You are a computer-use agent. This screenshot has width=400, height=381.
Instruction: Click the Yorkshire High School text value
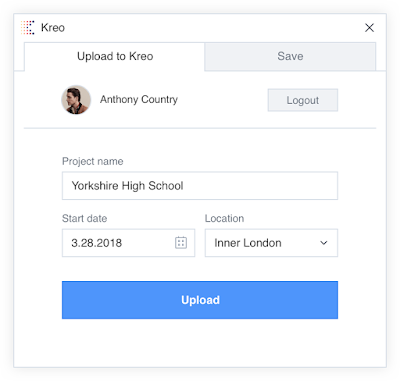pyautogui.click(x=128, y=186)
